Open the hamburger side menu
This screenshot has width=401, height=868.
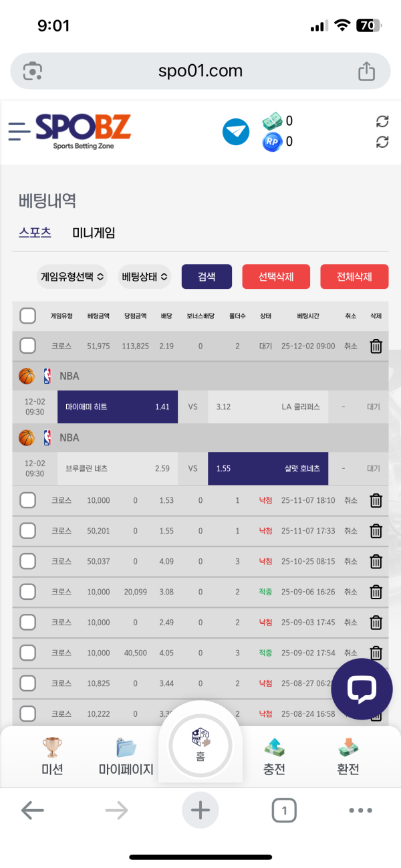pos(19,130)
